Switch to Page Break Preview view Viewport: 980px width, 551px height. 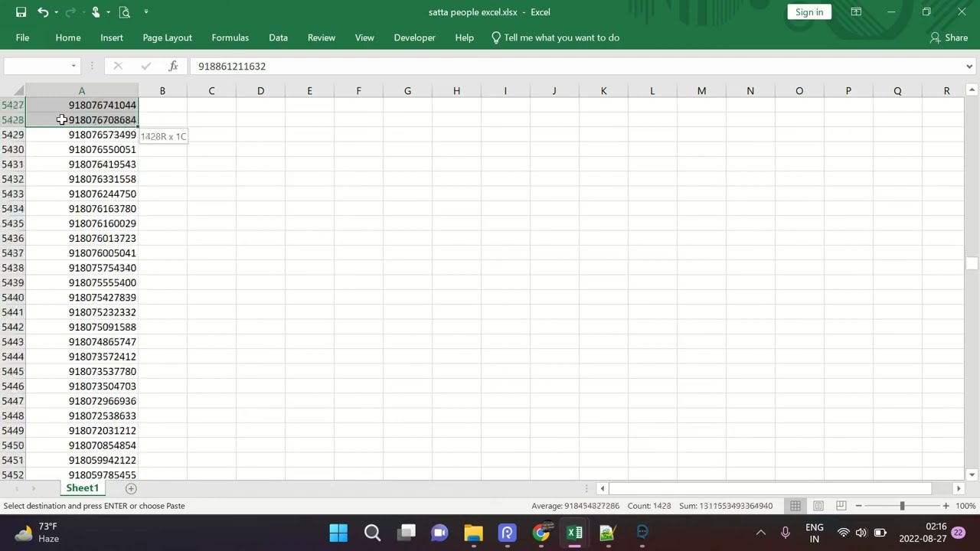click(x=841, y=506)
